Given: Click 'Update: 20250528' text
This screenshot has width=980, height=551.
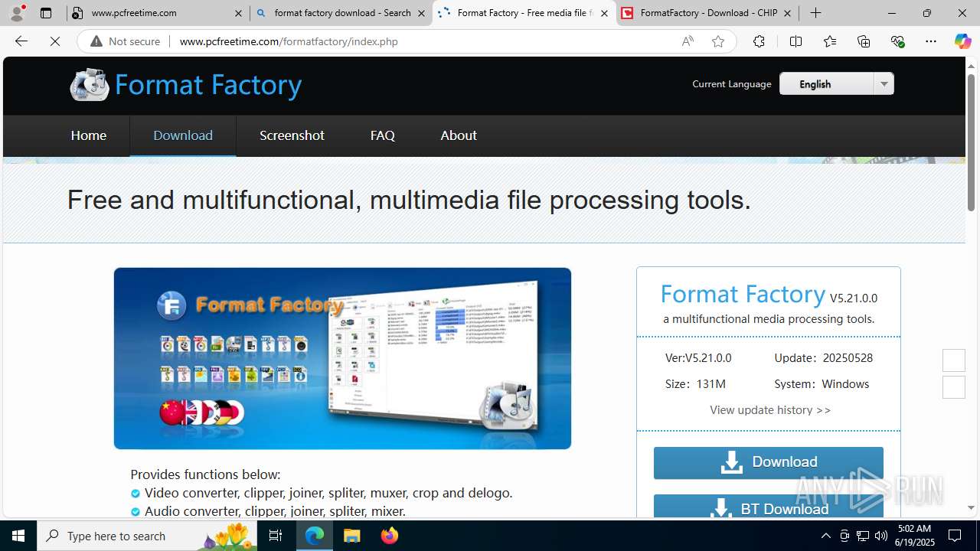Looking at the screenshot, I should coord(823,358).
